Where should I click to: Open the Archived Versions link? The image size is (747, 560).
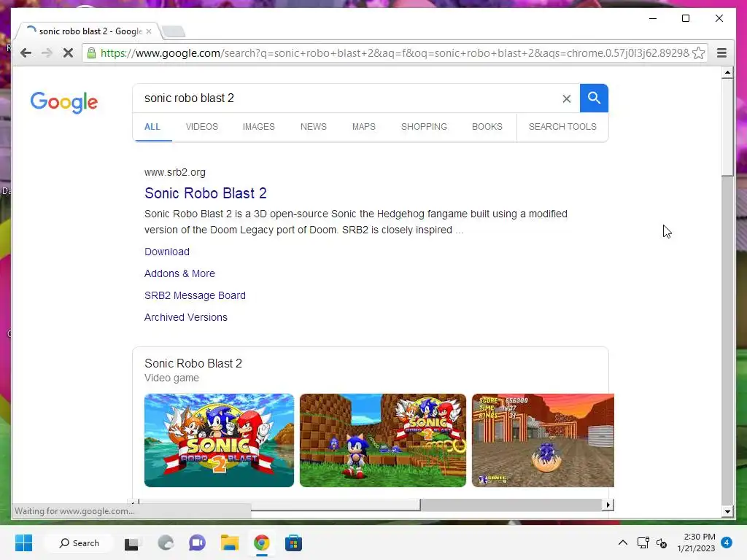coord(186,317)
